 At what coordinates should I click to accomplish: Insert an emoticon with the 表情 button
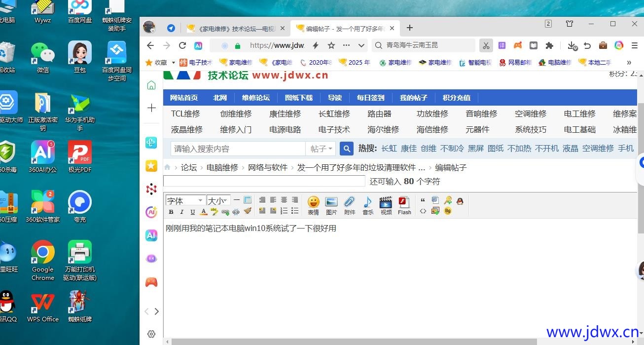[x=313, y=204]
